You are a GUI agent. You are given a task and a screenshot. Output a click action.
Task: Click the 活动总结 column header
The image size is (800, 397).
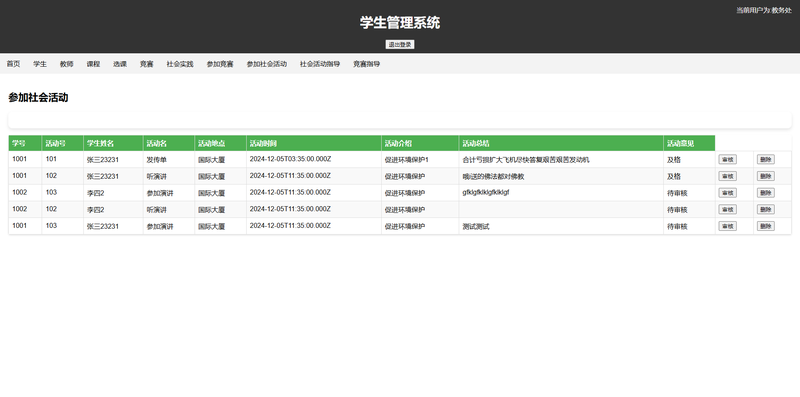pos(561,143)
